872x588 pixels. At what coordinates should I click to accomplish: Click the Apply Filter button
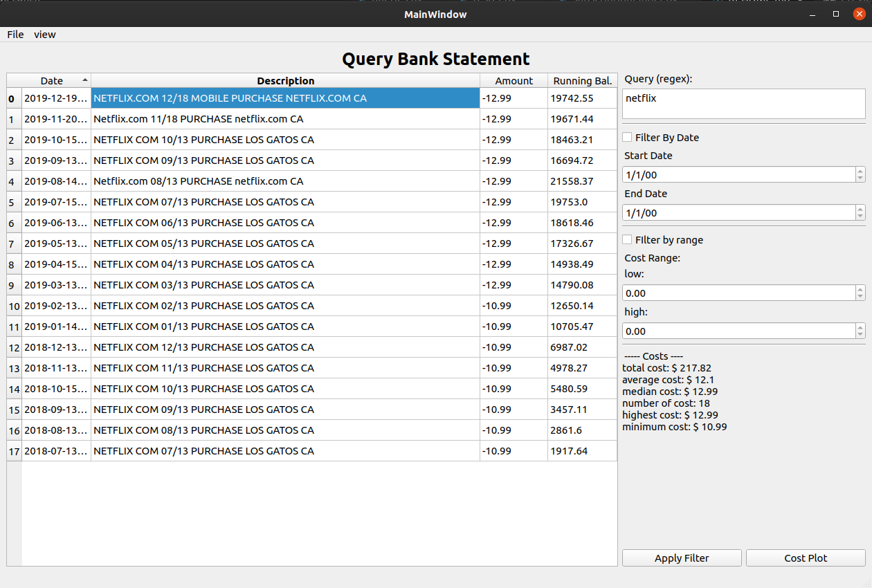[682, 558]
